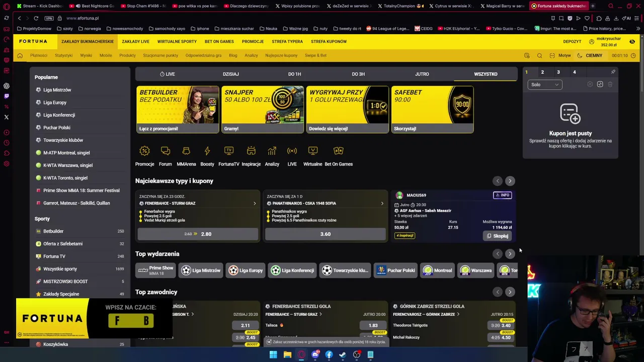Open the Analizy chart icon

(272, 151)
